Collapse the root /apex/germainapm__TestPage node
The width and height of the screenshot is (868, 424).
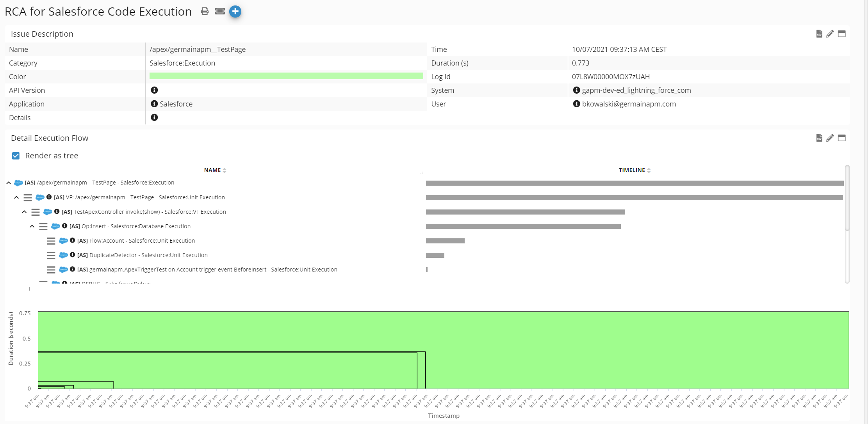click(9, 183)
